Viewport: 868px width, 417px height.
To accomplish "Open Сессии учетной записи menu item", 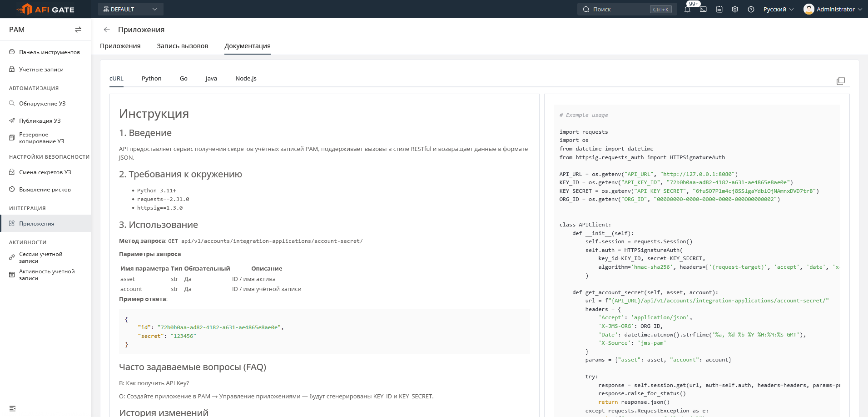I will point(45,257).
